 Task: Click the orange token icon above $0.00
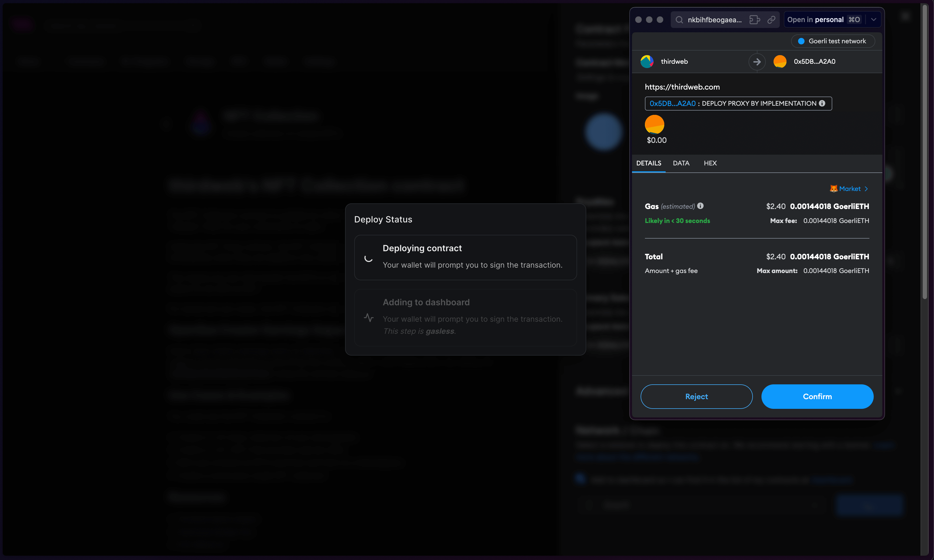click(654, 124)
